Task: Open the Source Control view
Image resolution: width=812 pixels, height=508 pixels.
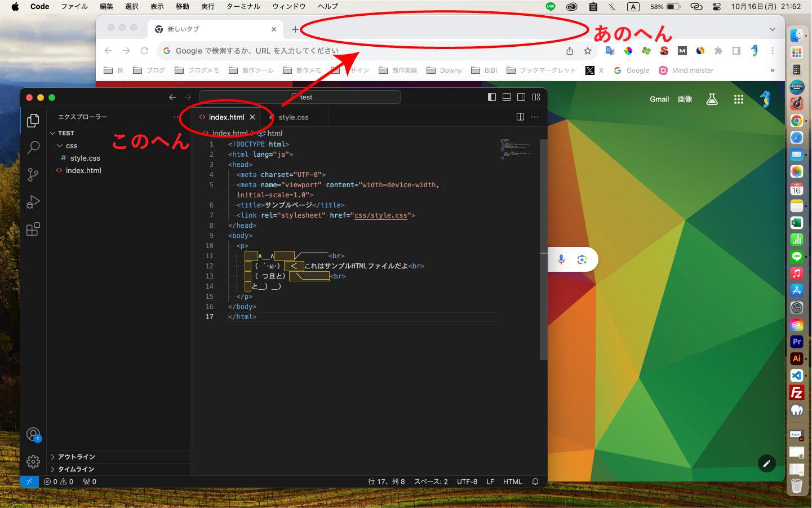Action: tap(33, 175)
